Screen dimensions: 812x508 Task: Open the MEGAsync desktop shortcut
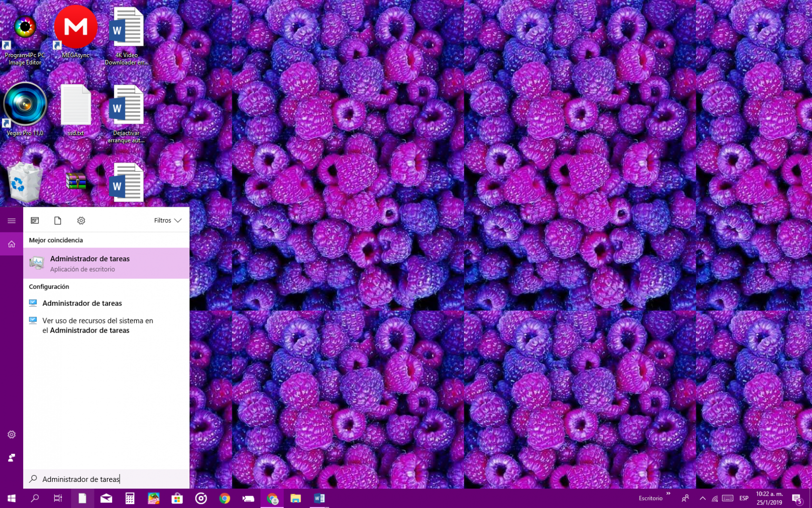click(76, 32)
